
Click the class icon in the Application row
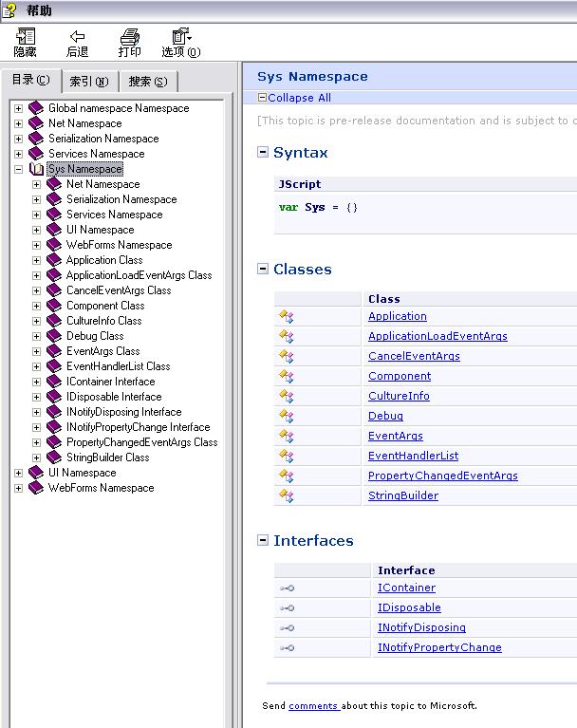(x=287, y=317)
